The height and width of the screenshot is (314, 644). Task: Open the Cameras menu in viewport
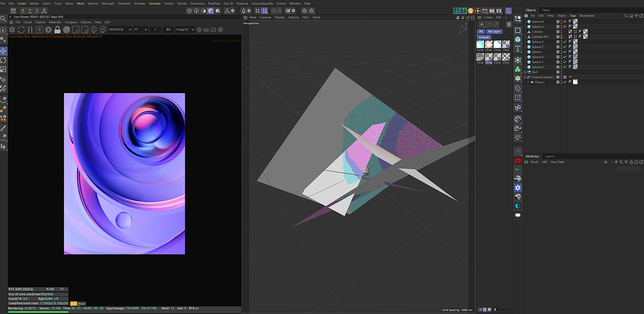click(265, 17)
